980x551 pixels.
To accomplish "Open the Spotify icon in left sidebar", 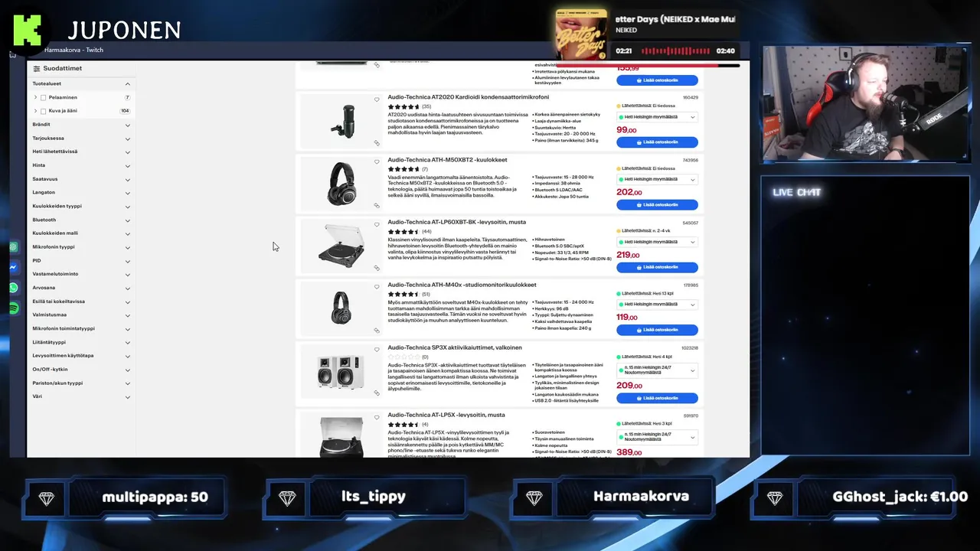I will (14, 308).
